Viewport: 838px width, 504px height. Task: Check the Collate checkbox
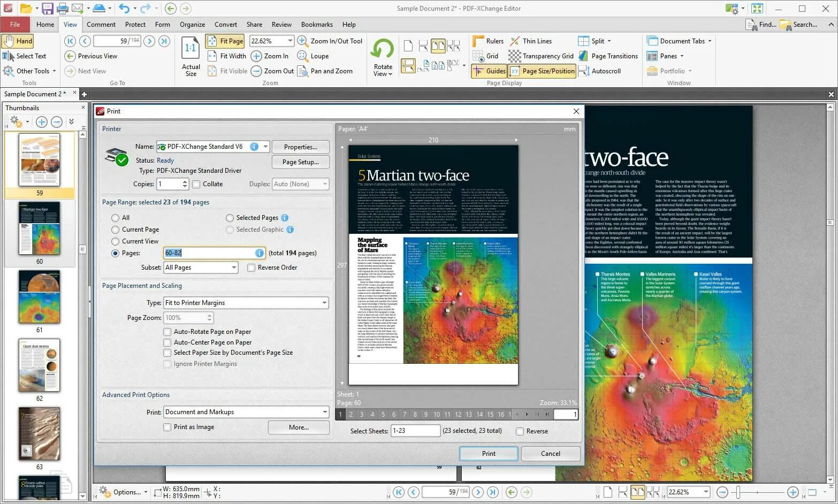point(196,184)
